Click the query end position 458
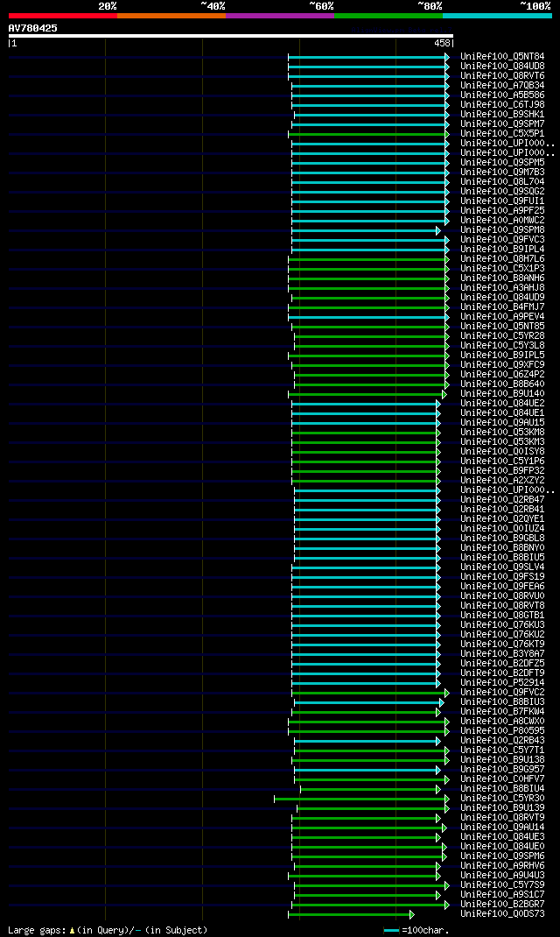 click(442, 44)
